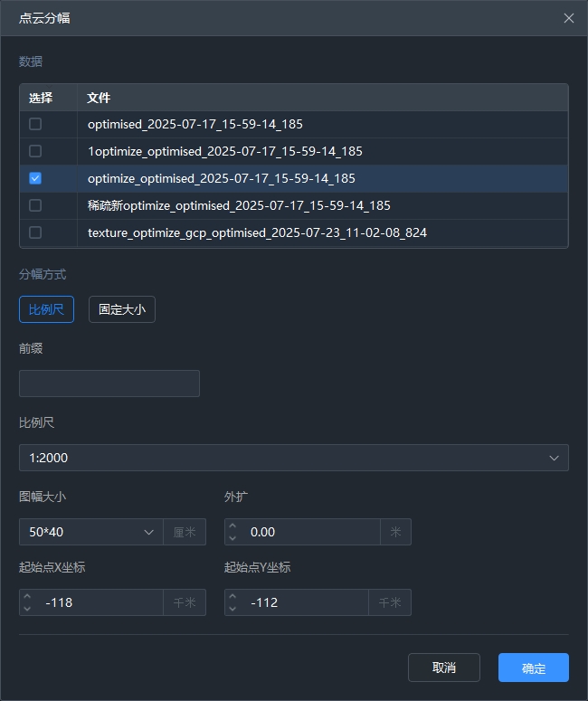
Task: Click the 取消 cancel button
Action: point(443,668)
